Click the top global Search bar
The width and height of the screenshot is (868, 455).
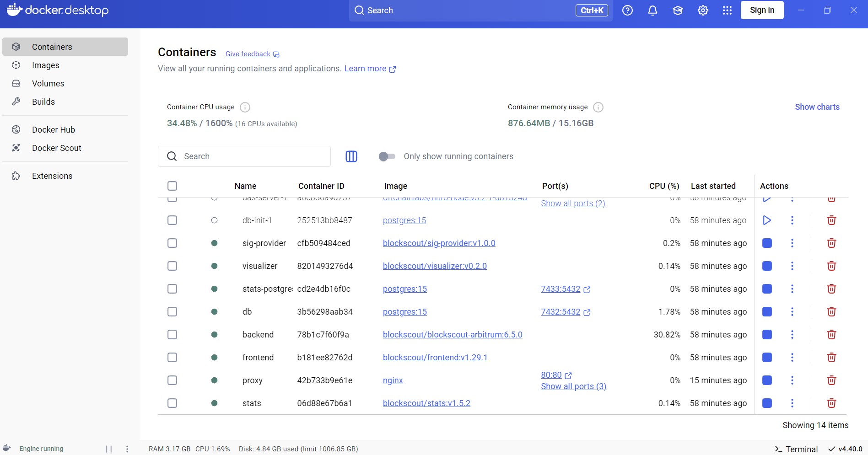(481, 11)
